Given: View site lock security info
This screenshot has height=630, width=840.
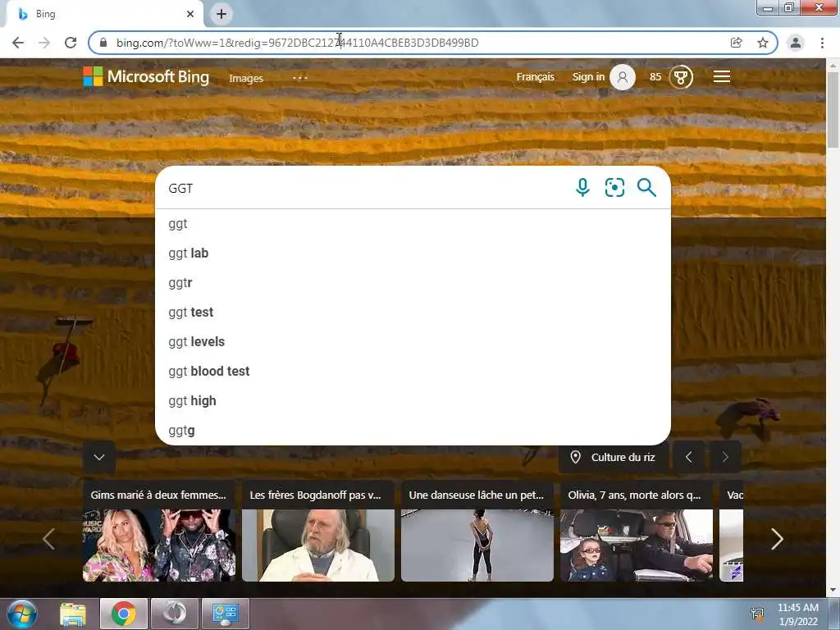Looking at the screenshot, I should click(x=103, y=43).
